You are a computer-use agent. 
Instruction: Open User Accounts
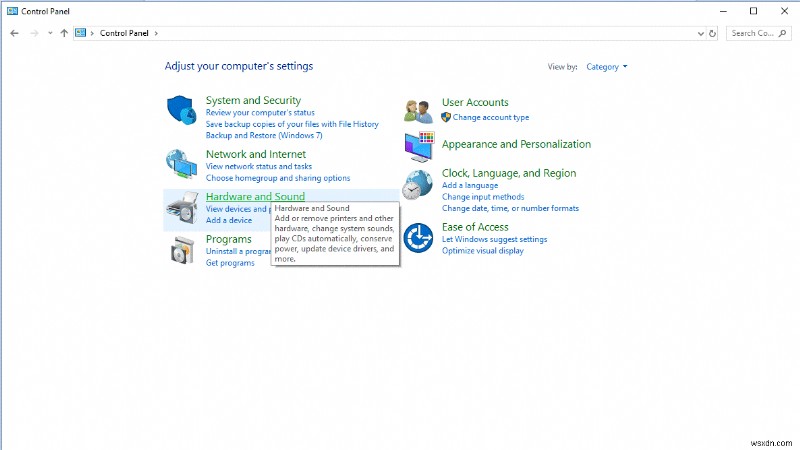click(475, 103)
